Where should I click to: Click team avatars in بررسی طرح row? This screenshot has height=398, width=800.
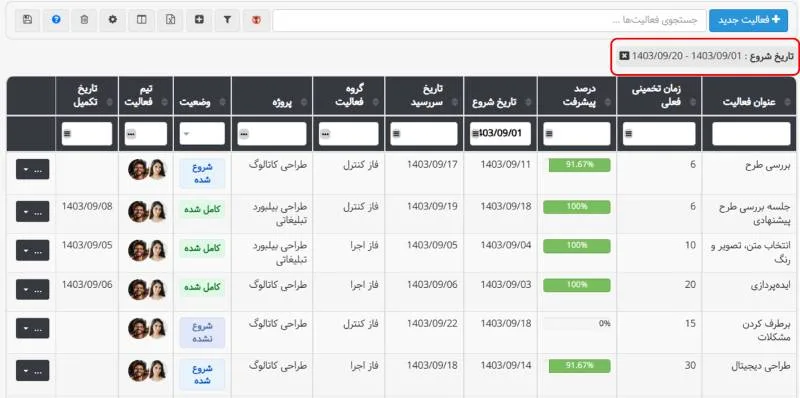[x=147, y=169]
